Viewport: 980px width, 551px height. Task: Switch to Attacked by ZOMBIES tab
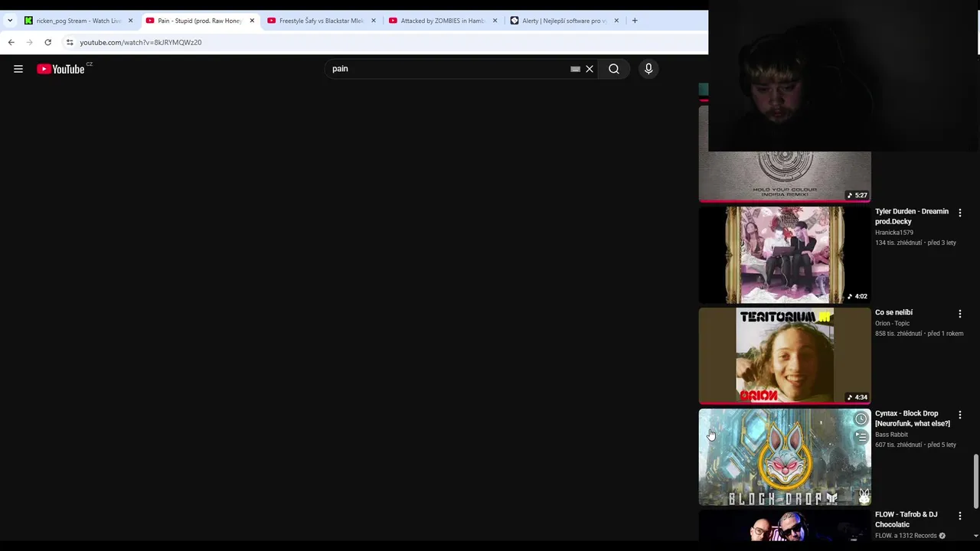pyautogui.click(x=443, y=21)
